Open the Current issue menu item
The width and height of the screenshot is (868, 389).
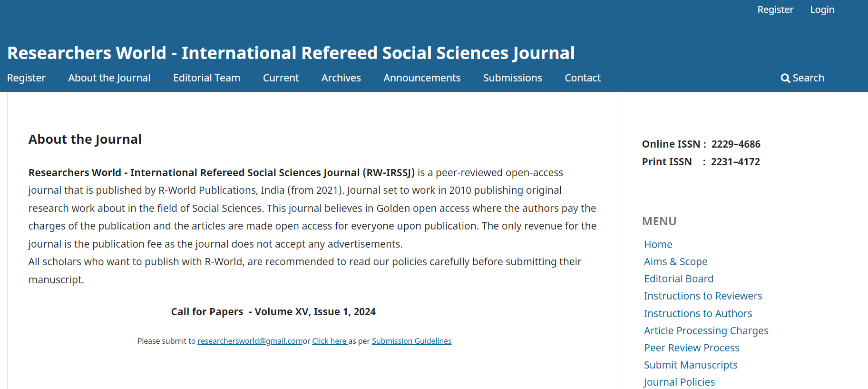click(281, 78)
